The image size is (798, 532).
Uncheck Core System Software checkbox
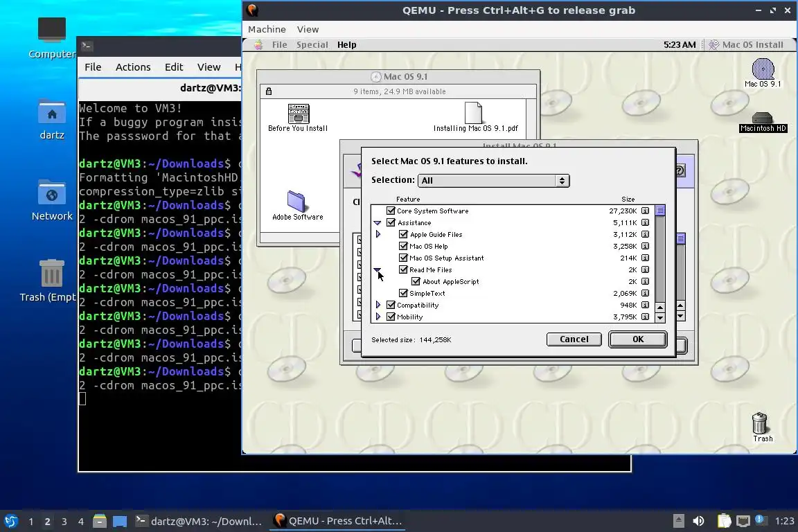click(x=391, y=211)
